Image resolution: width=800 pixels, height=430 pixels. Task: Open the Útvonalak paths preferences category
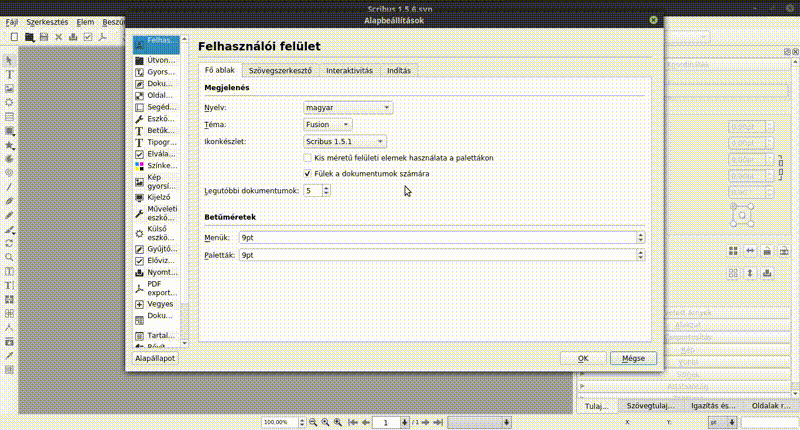139,60
